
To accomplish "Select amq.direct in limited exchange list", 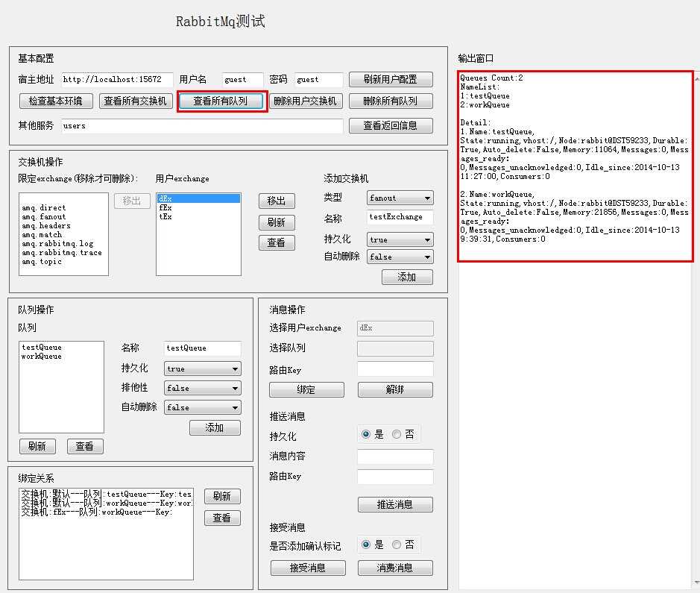I will (x=44, y=207).
